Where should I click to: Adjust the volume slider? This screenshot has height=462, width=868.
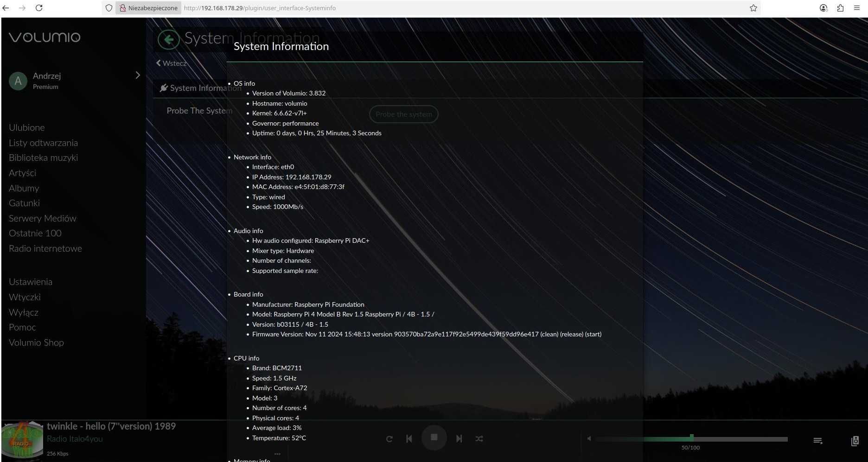(x=691, y=439)
